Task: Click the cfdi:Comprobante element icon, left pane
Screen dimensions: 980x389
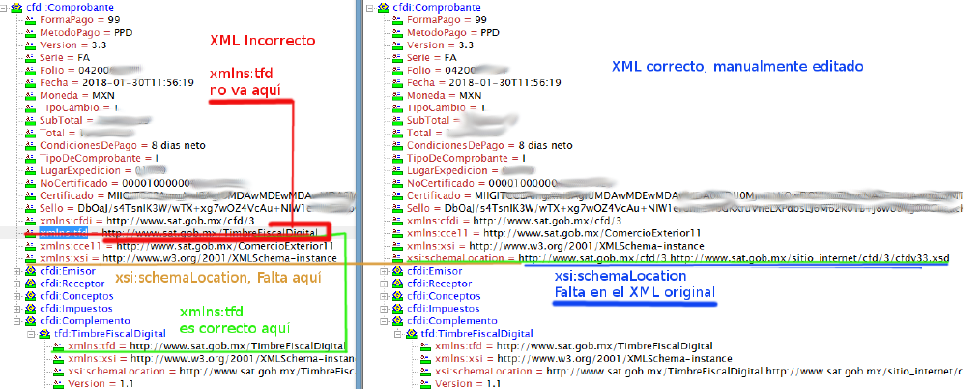Action: click(16, 8)
